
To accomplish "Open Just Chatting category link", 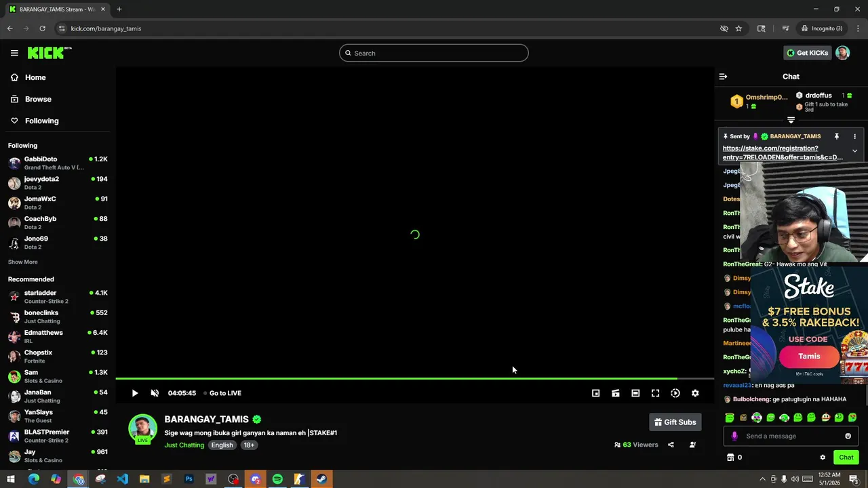I will tap(184, 445).
